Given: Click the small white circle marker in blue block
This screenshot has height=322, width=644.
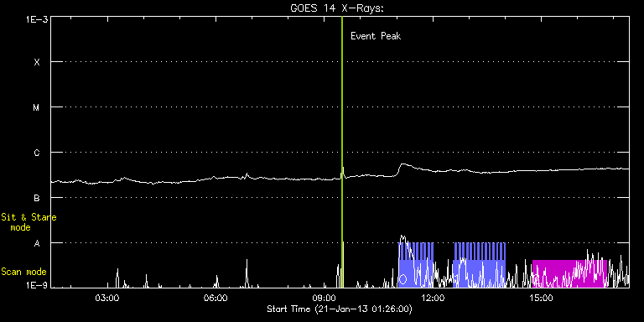Looking at the screenshot, I should tap(402, 279).
